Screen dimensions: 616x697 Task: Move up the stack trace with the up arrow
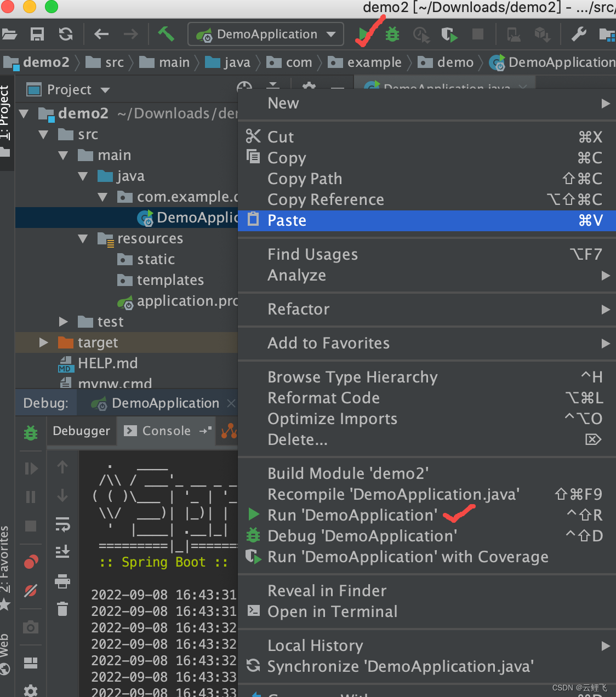[x=62, y=467]
